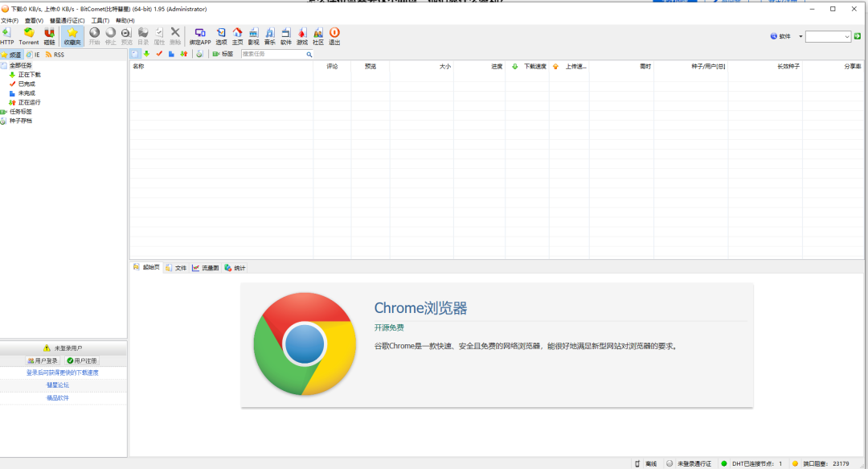Open the 文件(F) menu
The height and width of the screenshot is (469, 868).
[x=10, y=20]
